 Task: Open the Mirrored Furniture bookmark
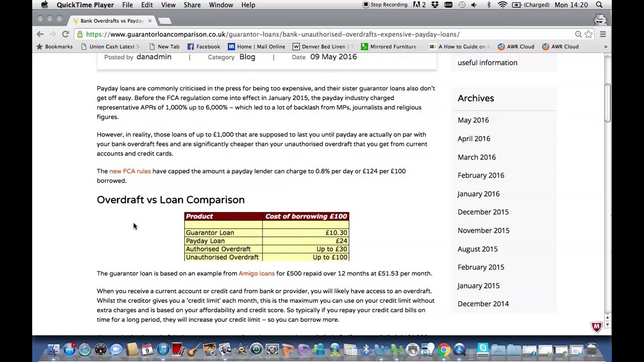pos(389,46)
